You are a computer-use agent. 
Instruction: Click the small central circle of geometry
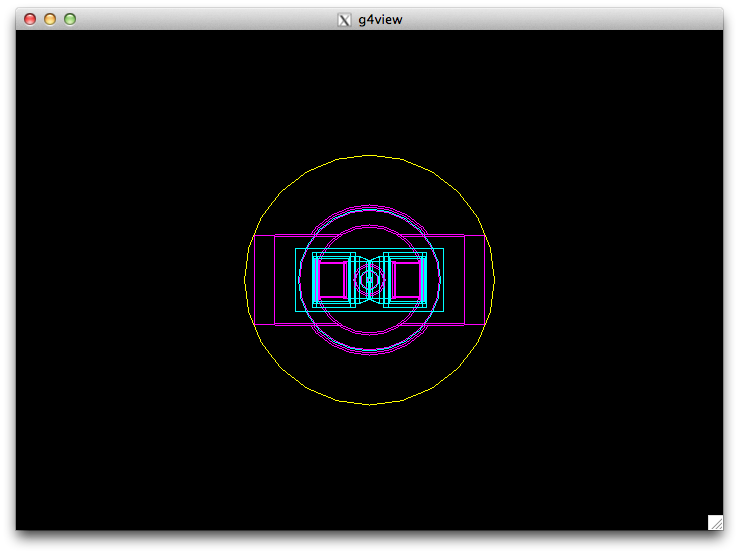369,280
